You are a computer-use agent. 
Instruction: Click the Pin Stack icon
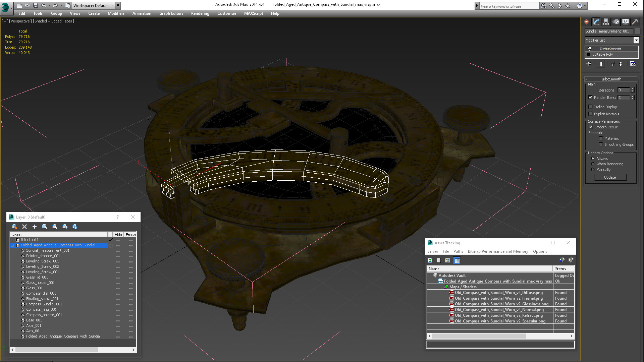tap(589, 64)
